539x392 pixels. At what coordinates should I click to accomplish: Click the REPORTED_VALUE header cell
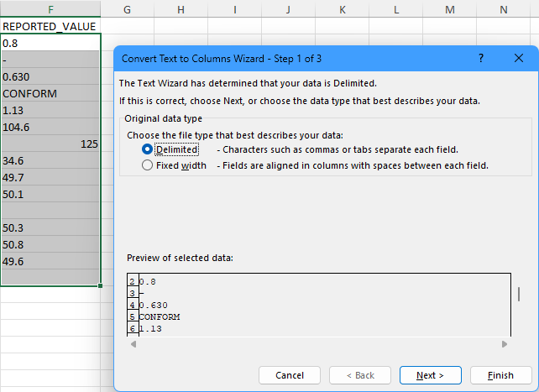coord(50,26)
